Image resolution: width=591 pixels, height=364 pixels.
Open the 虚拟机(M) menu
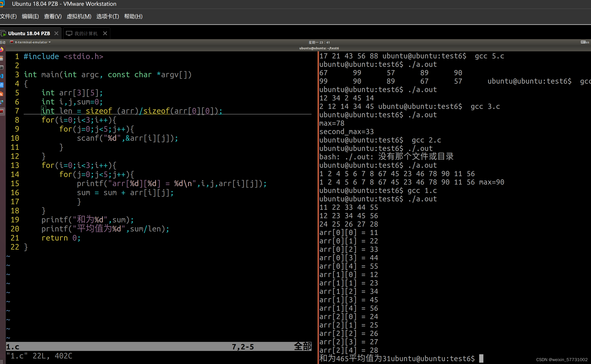[79, 16]
